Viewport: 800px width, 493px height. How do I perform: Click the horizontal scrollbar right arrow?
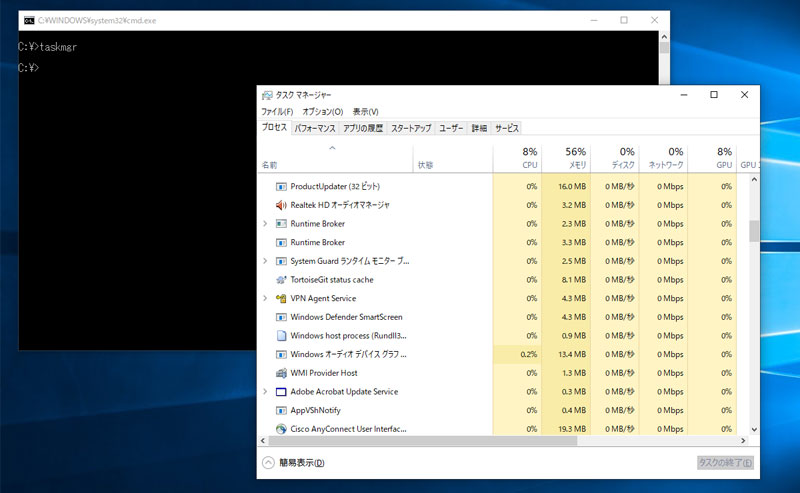[743, 440]
